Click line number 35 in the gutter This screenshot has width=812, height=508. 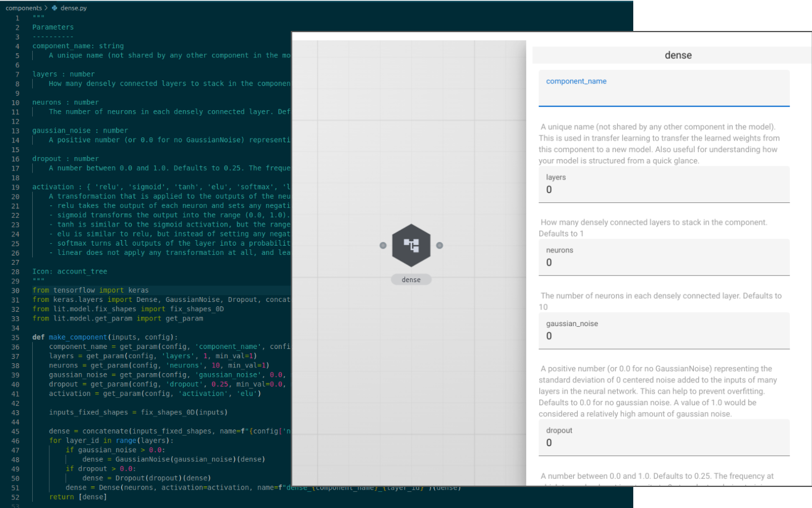pos(16,337)
